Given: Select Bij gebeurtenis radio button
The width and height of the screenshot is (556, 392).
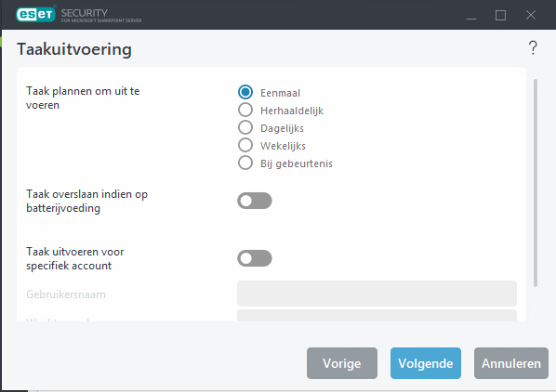Looking at the screenshot, I should click(x=245, y=163).
